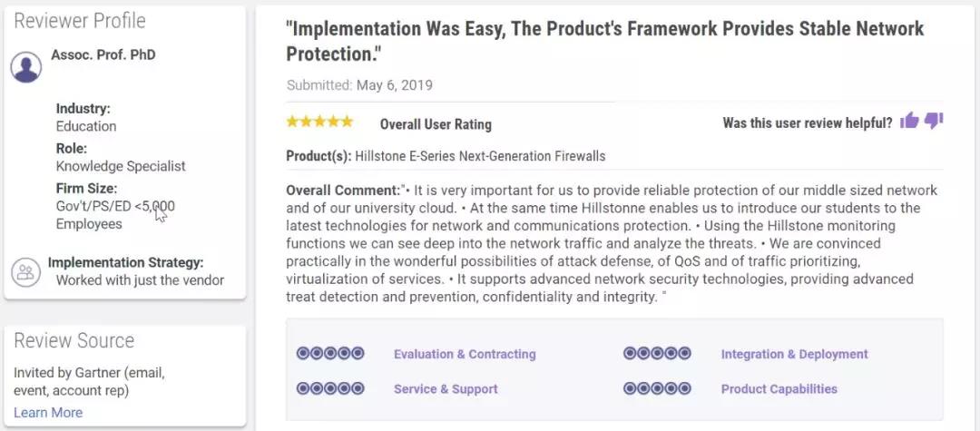Click Hillstone E-Series Next-Generation Firewalls product name
The image size is (980, 431).
480,156
